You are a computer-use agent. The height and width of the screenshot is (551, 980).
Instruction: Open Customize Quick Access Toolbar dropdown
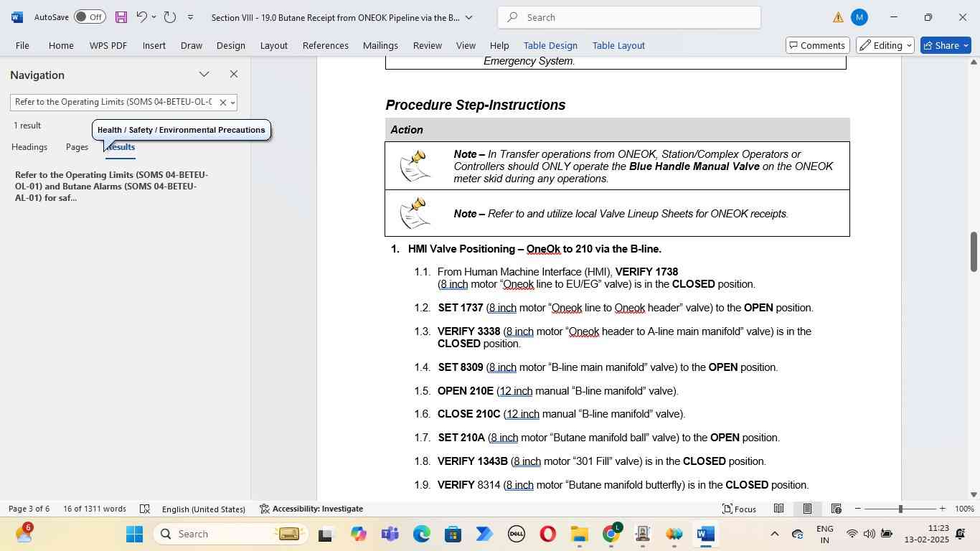tap(190, 17)
